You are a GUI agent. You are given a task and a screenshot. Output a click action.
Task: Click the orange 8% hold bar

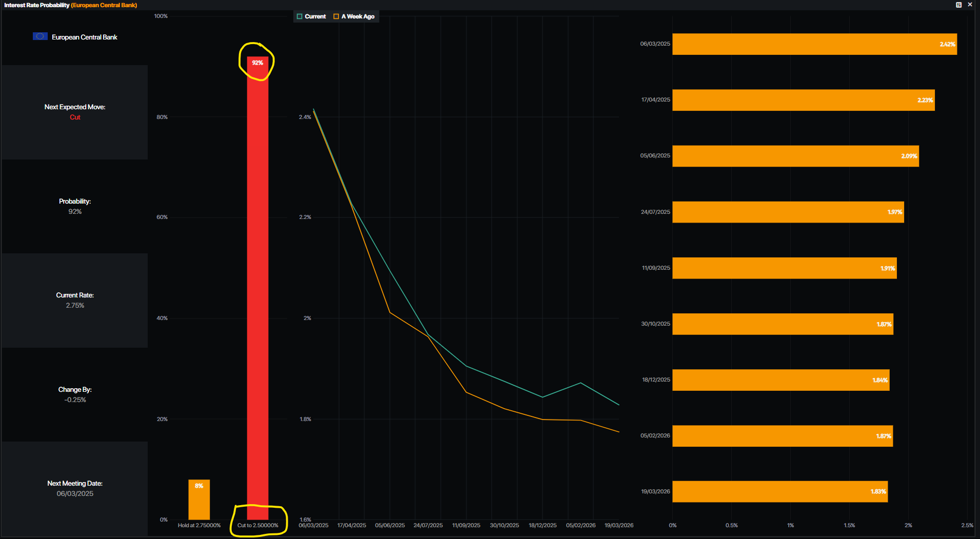pos(199,500)
